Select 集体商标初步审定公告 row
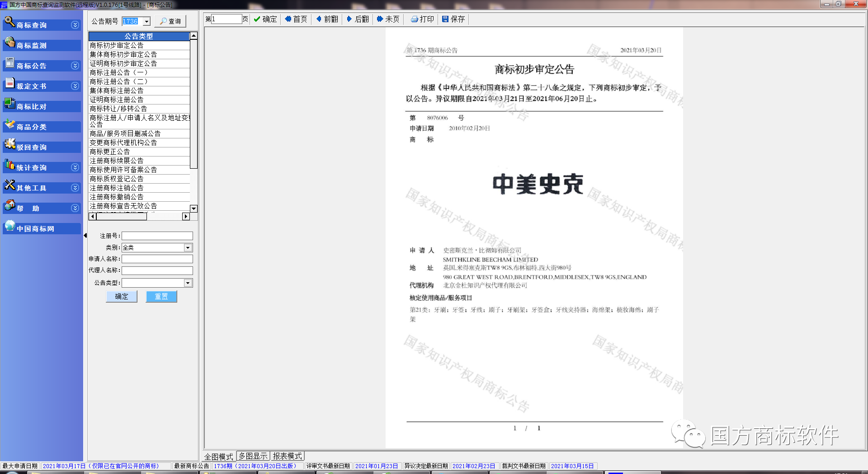The height and width of the screenshot is (474, 868). tap(139, 54)
